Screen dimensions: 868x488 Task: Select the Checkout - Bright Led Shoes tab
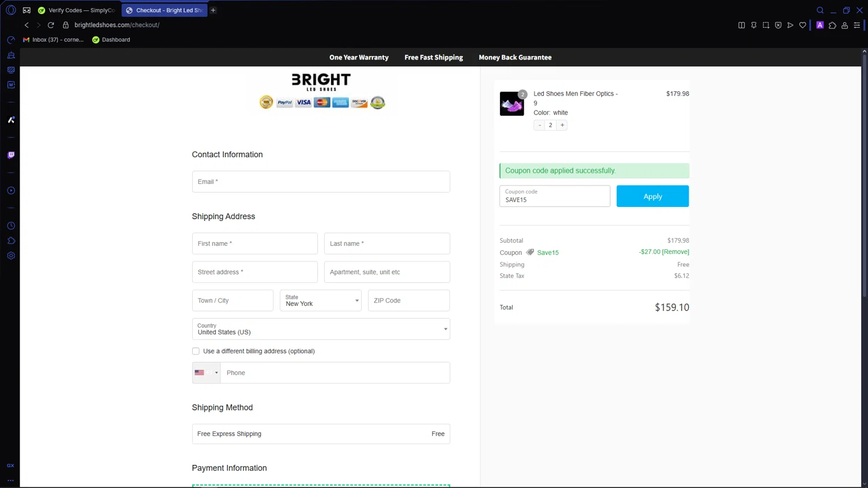(x=164, y=10)
